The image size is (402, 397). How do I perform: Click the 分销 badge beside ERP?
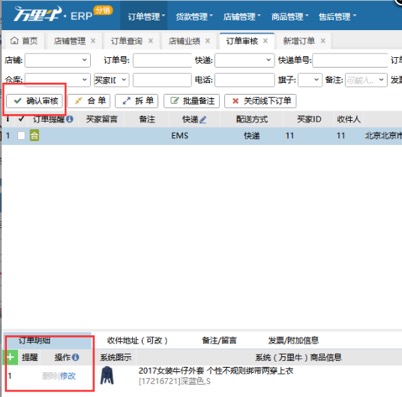pyautogui.click(x=103, y=10)
